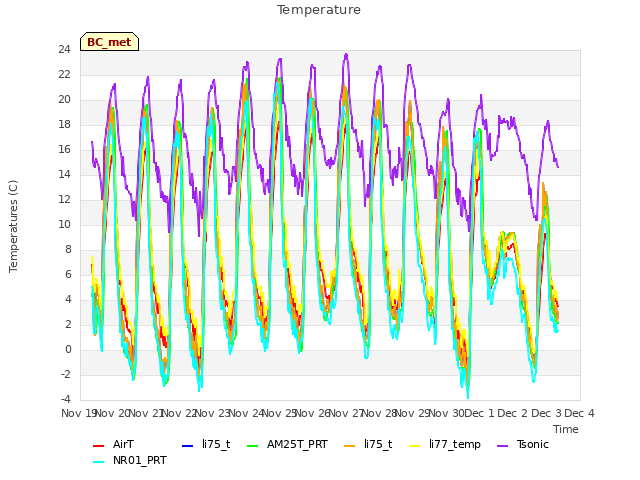Click the purple Tsonic color swatch
The image size is (640, 480).
click(502, 445)
